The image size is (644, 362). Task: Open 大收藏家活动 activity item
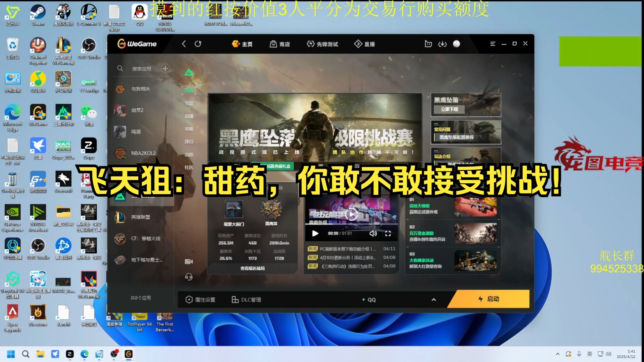point(453,261)
